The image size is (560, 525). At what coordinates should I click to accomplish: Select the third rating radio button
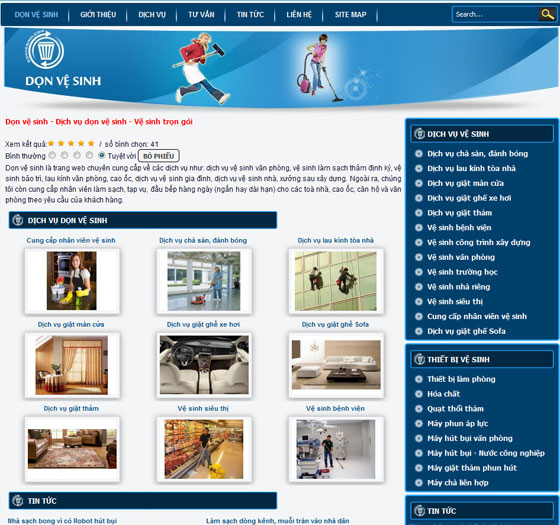point(77,155)
